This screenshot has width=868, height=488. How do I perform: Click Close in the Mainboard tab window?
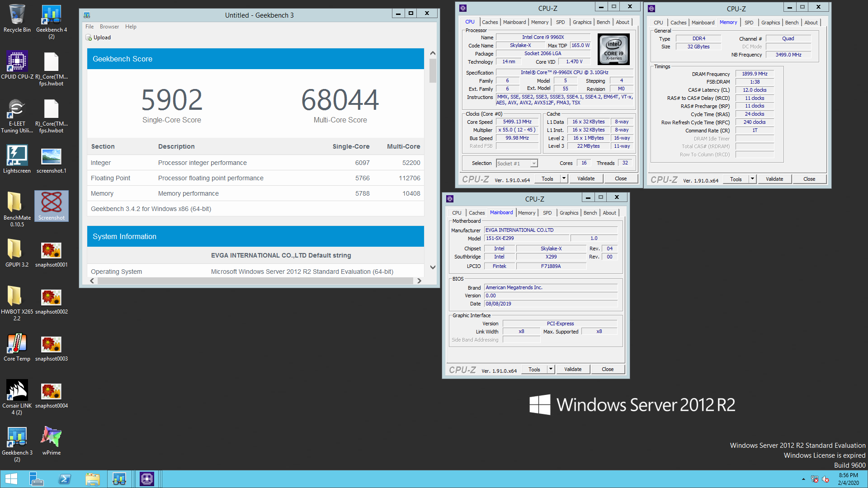[x=608, y=369]
